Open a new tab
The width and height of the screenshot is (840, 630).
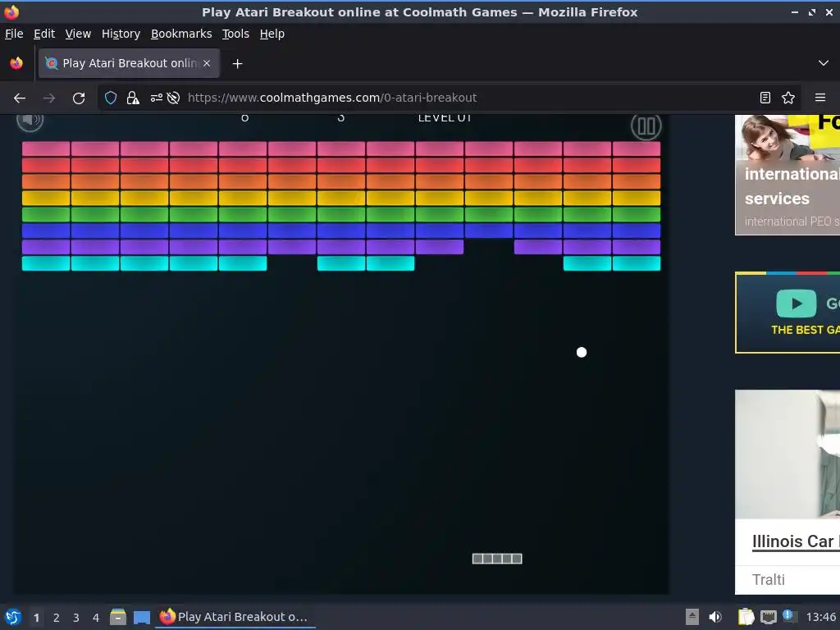tap(237, 64)
